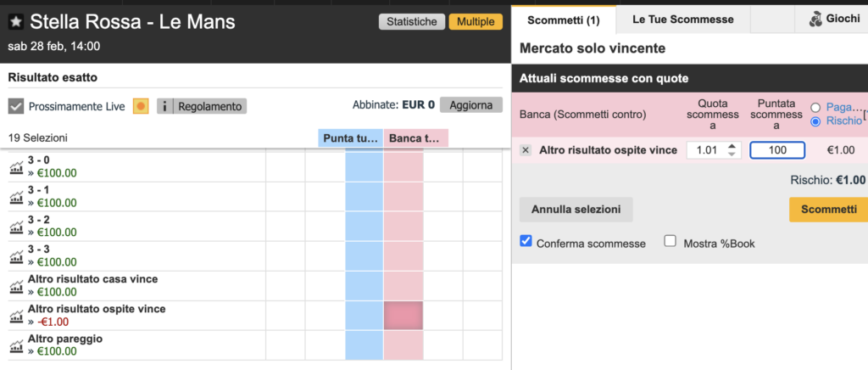868x370 pixels.
Task: Open the chart icon for 3 - 2
Action: click(17, 227)
